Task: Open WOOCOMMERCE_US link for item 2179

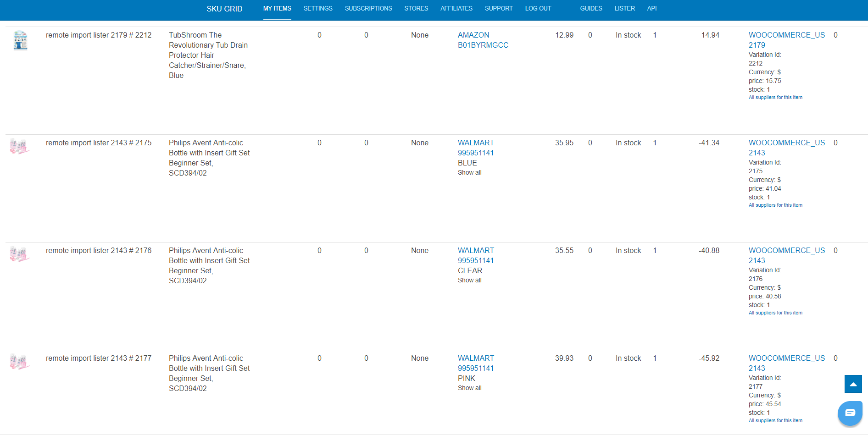Action: pos(787,35)
